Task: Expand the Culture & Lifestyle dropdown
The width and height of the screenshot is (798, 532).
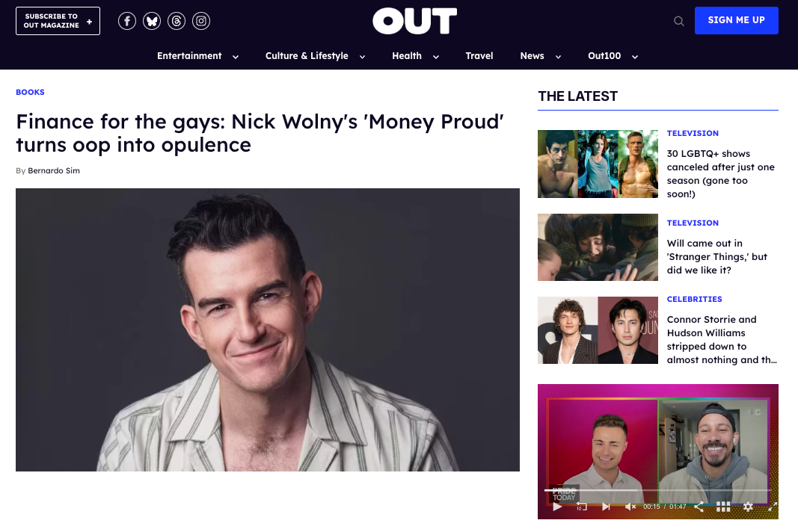Action: tap(363, 57)
